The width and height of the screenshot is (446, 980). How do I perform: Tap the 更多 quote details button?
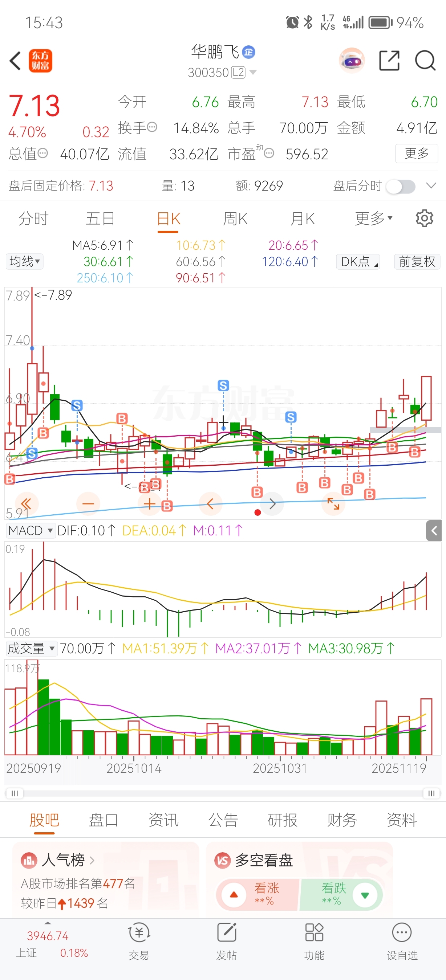click(417, 153)
